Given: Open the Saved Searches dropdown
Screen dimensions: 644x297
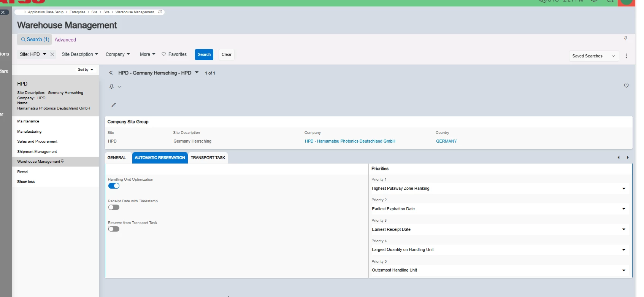Looking at the screenshot, I should pyautogui.click(x=593, y=56).
